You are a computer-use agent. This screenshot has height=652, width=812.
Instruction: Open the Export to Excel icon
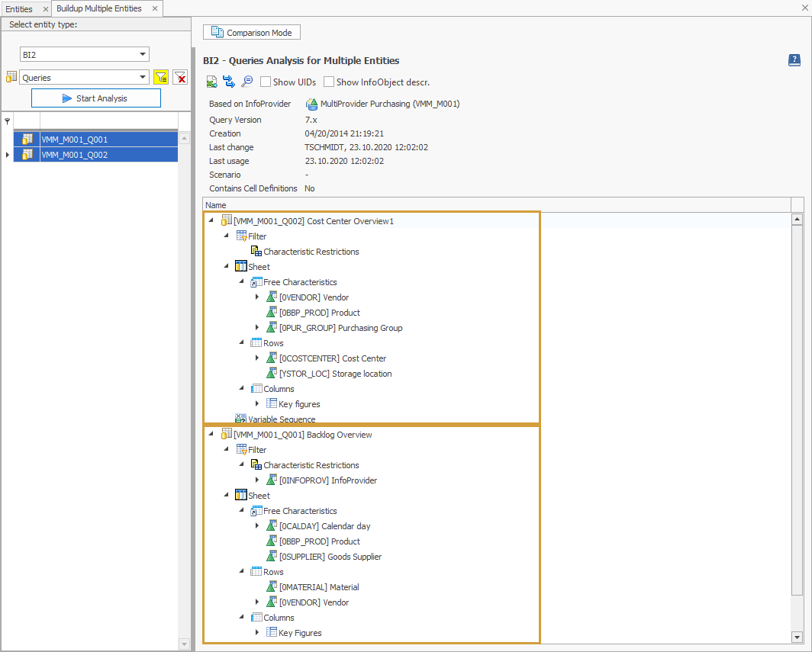pyautogui.click(x=211, y=82)
